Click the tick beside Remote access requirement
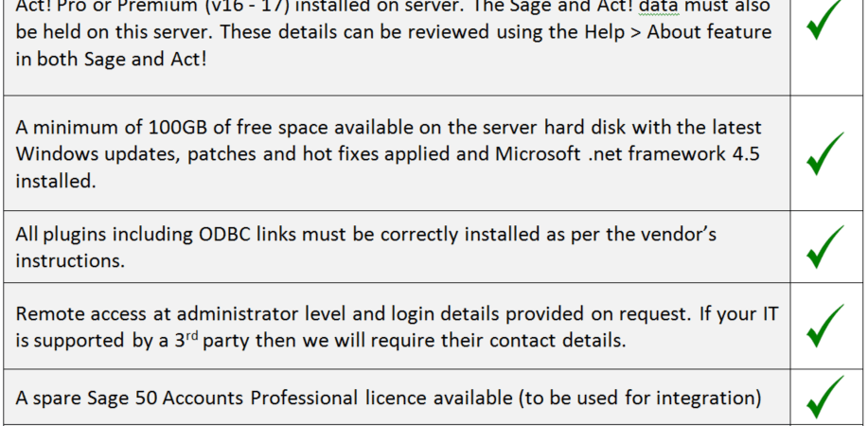The height and width of the screenshot is (426, 868). coord(824,326)
